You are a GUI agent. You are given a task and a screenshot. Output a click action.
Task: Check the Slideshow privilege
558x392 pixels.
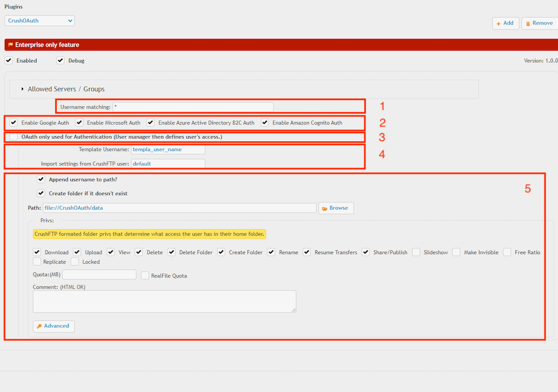(x=416, y=252)
